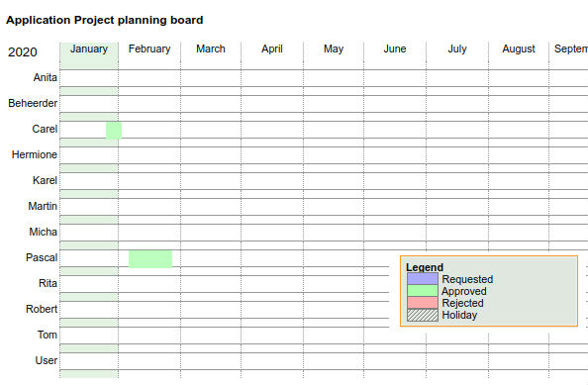Select the February month header

[x=149, y=49]
